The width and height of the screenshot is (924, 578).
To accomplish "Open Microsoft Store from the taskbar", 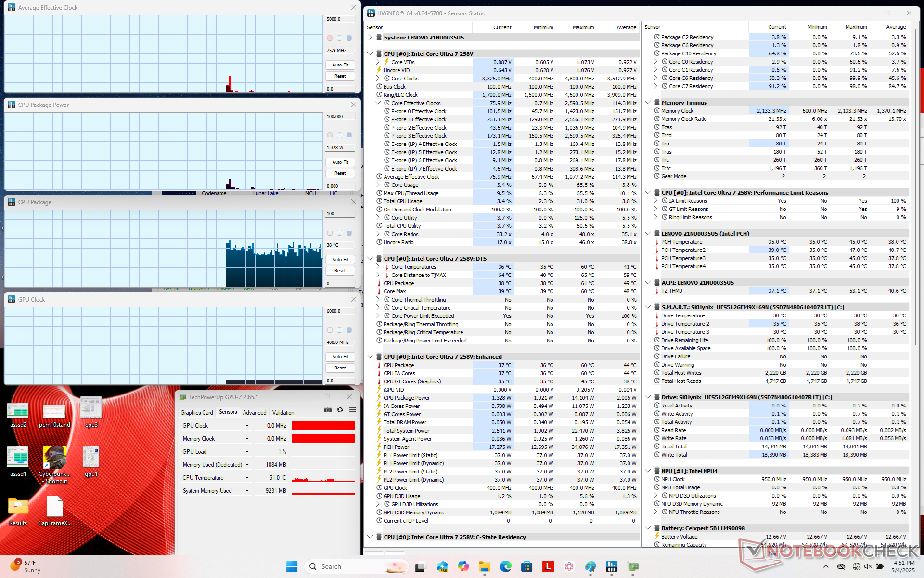I will pyautogui.click(x=527, y=566).
